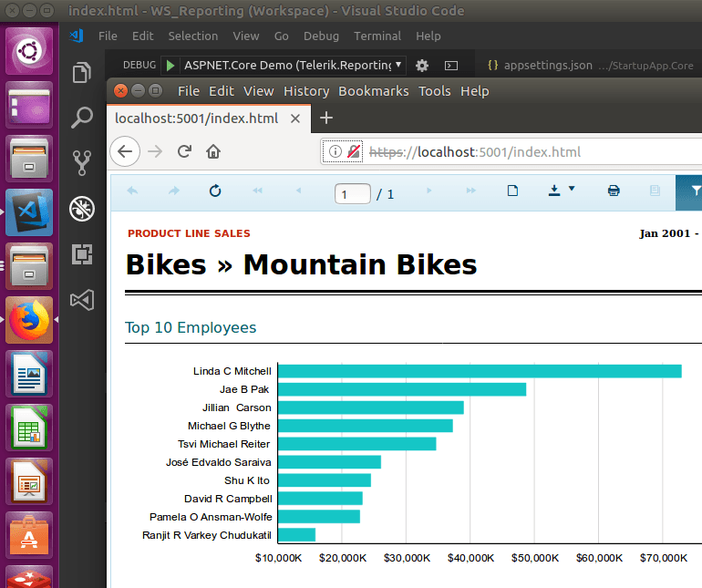Viewport: 702px width, 588px height.
Task: Edit the report page number field
Action: click(x=352, y=194)
